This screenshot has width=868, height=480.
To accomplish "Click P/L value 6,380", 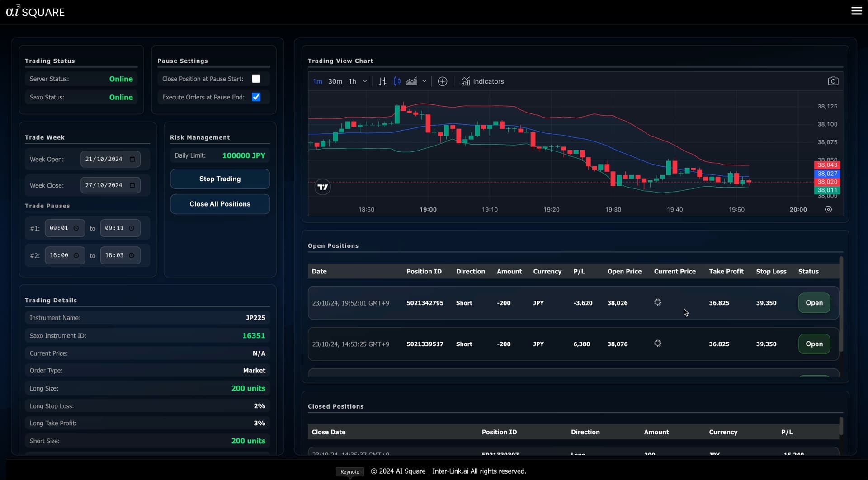I will pyautogui.click(x=581, y=344).
